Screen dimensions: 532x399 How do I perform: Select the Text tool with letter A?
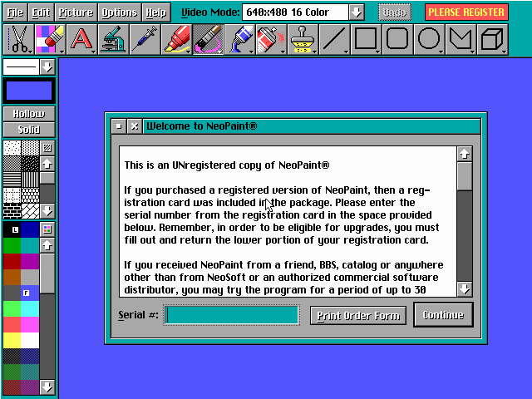tap(81, 39)
